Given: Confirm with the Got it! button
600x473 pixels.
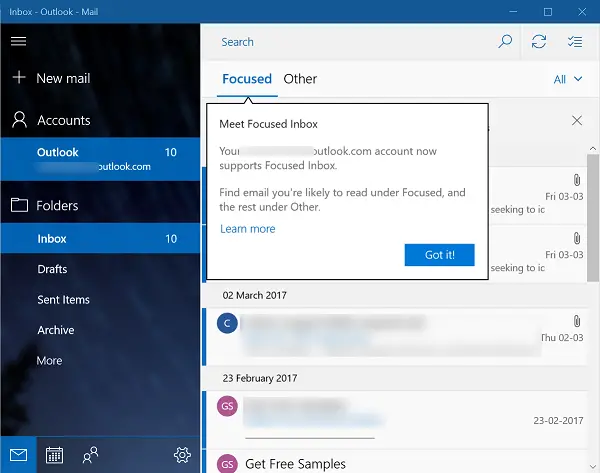Looking at the screenshot, I should pyautogui.click(x=439, y=255).
